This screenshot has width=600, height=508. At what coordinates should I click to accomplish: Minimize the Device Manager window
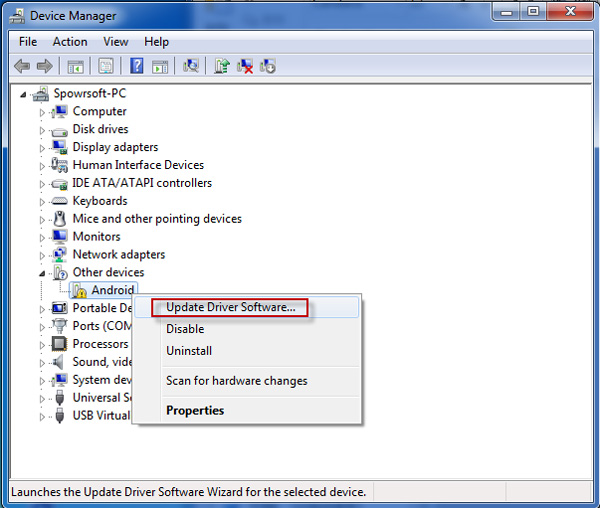tap(506, 12)
